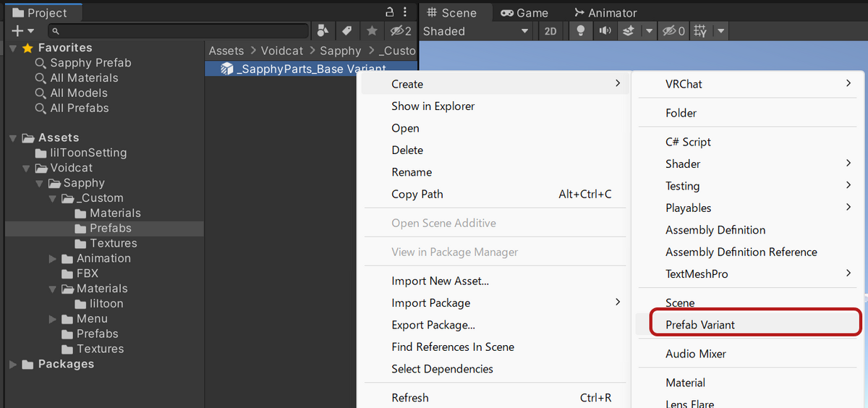The width and height of the screenshot is (868, 408).
Task: Click the Project search input field
Action: pyautogui.click(x=181, y=31)
